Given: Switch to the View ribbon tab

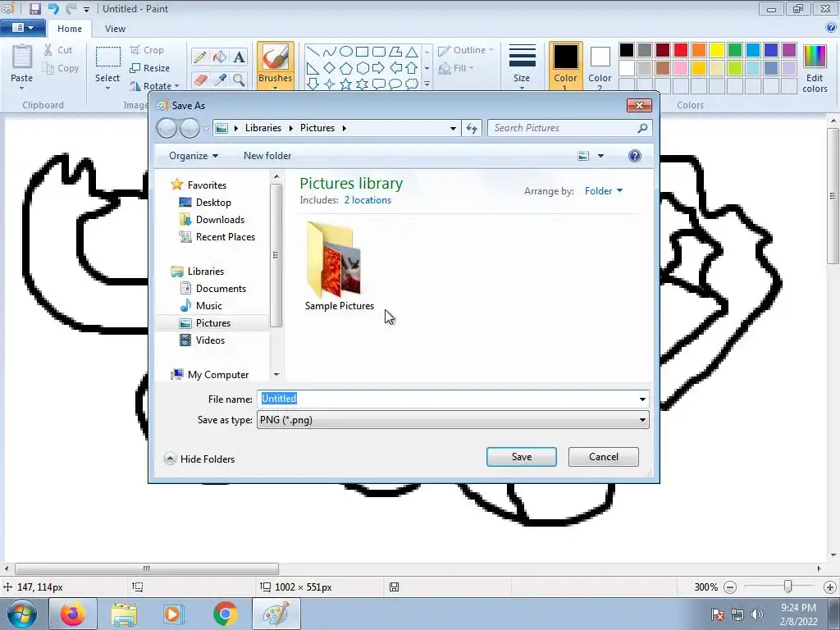Looking at the screenshot, I should click(115, 29).
